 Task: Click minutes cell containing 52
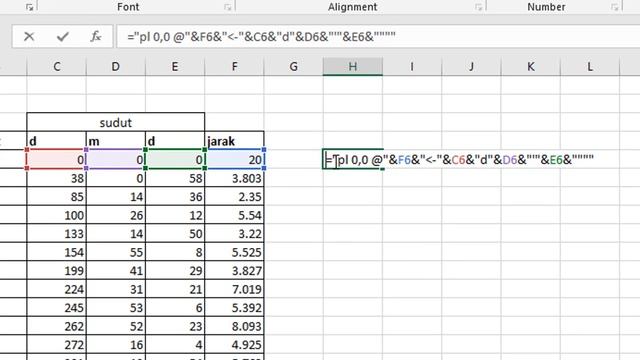[x=116, y=326]
